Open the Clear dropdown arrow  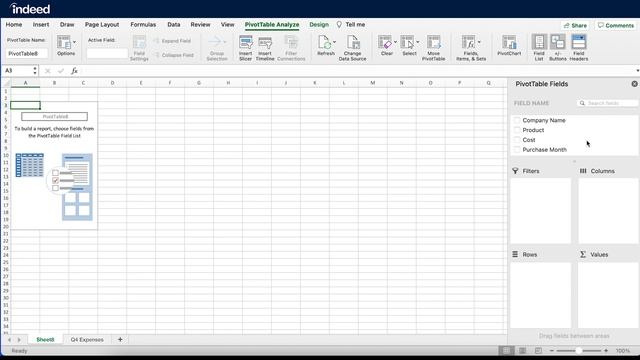pyautogui.click(x=395, y=42)
